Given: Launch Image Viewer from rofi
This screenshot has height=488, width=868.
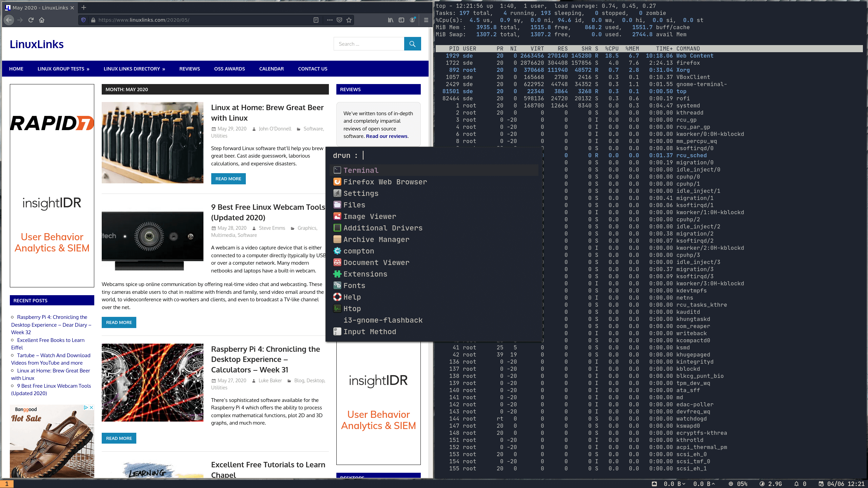Looking at the screenshot, I should (434, 216).
